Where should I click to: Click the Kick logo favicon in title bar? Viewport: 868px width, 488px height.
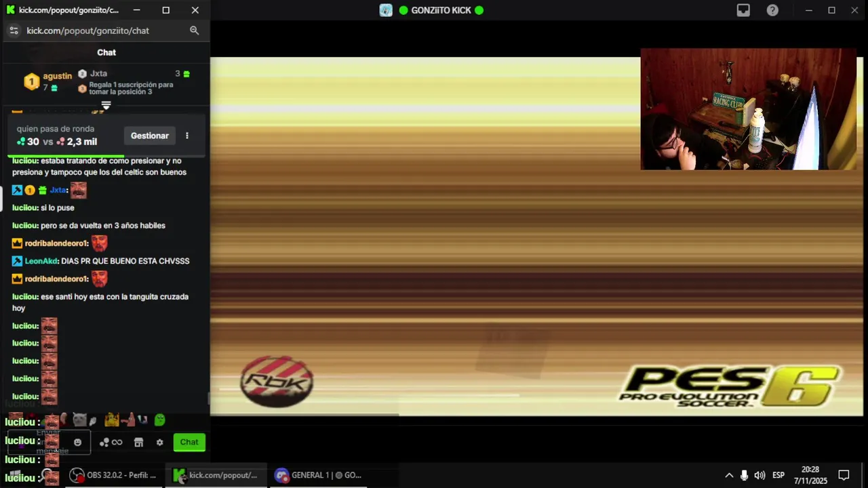10,10
